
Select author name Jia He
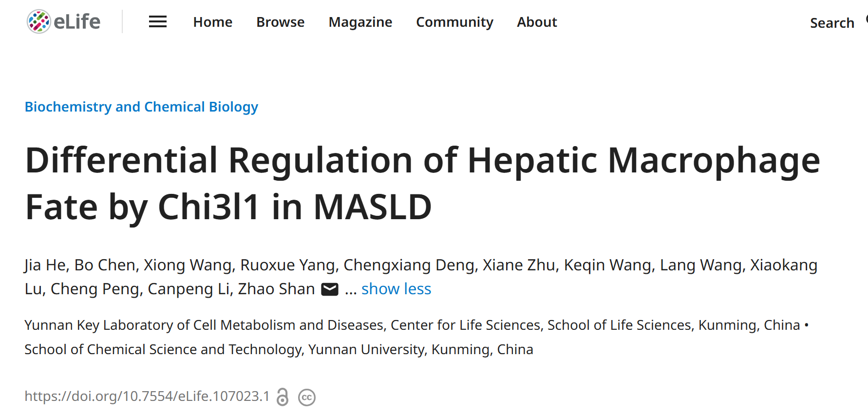pos(45,265)
